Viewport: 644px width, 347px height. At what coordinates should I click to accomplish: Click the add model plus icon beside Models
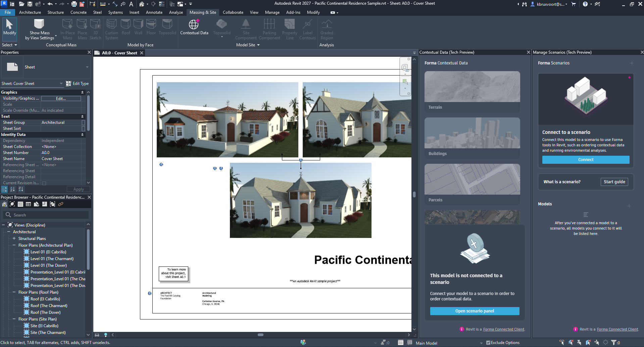[x=629, y=206]
